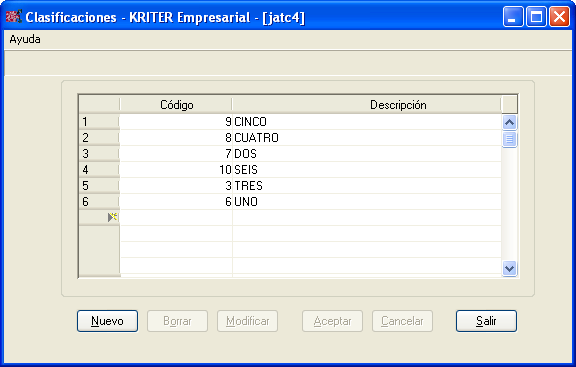Click the KRITER app icon in title bar
Image resolution: width=576 pixels, height=367 pixels.
pyautogui.click(x=14, y=17)
